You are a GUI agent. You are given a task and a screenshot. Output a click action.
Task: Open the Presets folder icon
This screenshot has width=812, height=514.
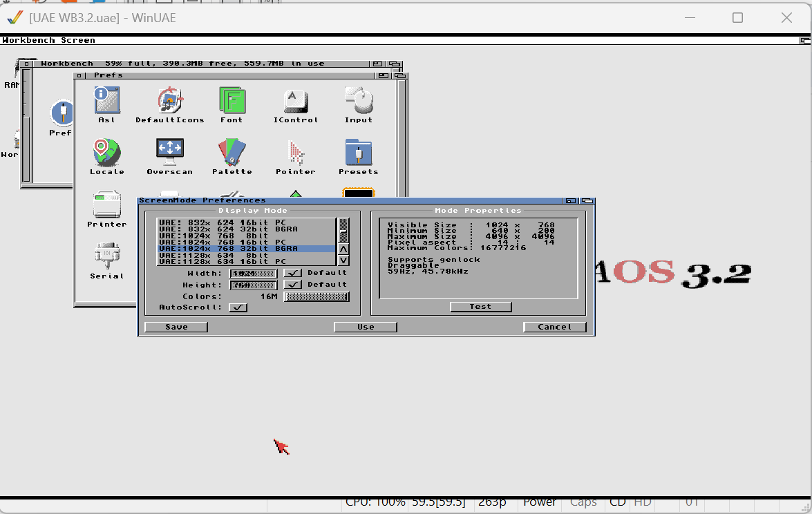click(x=358, y=152)
